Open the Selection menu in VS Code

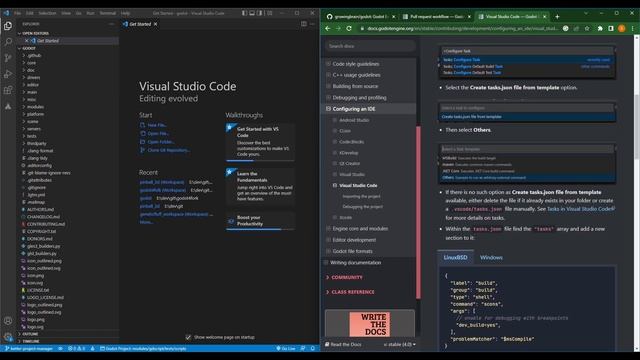pyautogui.click(x=47, y=13)
